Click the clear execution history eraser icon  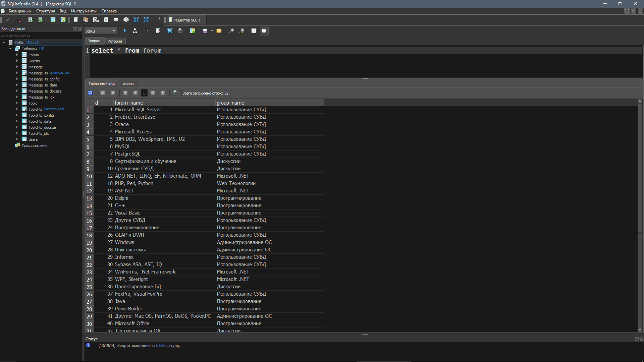(x=158, y=31)
